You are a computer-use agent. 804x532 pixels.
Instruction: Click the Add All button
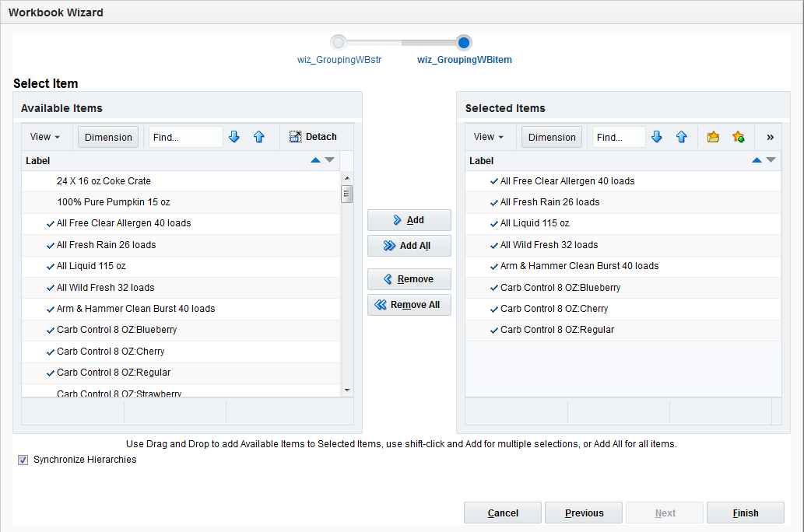pyautogui.click(x=409, y=246)
